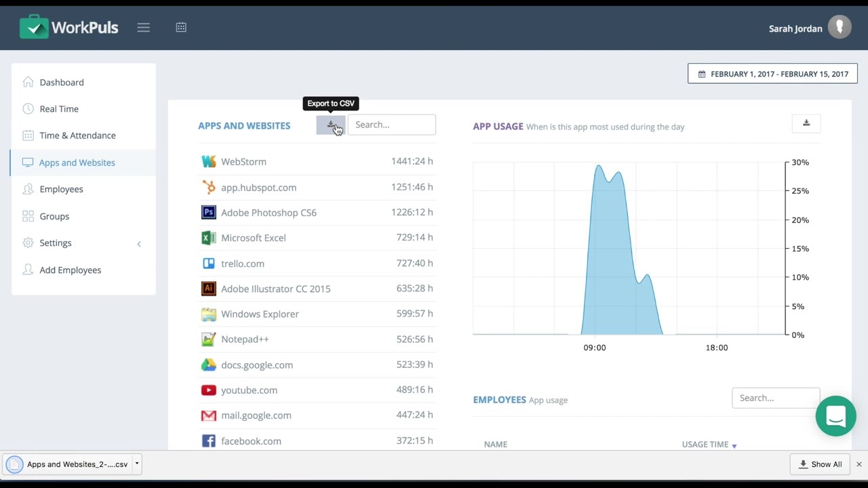Select trello.com row
Screen dimensions: 868x488
click(317, 263)
